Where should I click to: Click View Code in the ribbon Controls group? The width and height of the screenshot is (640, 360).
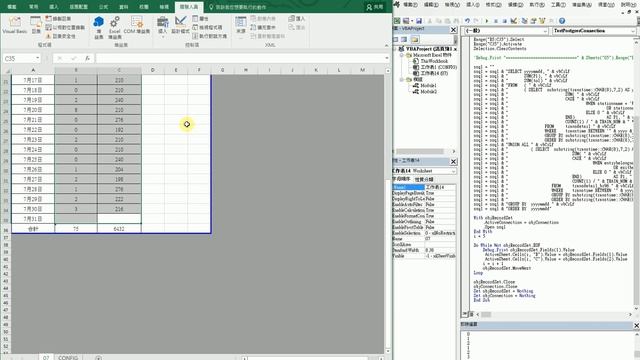click(207, 27)
